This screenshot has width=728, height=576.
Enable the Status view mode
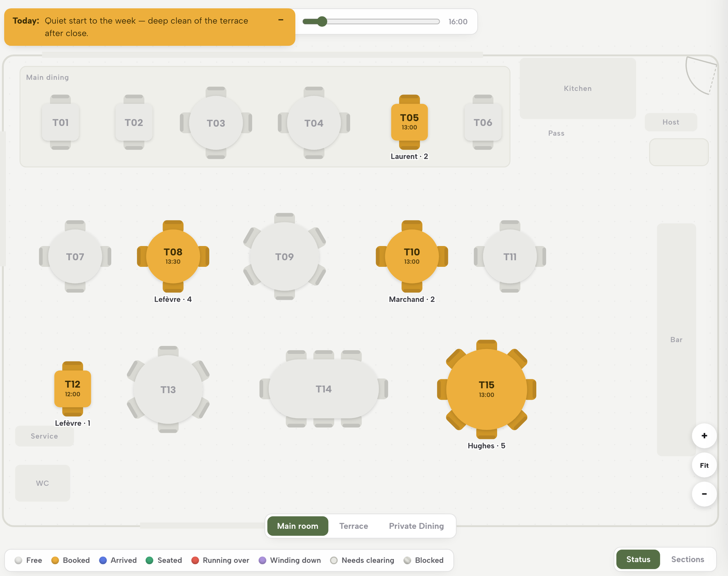(638, 559)
